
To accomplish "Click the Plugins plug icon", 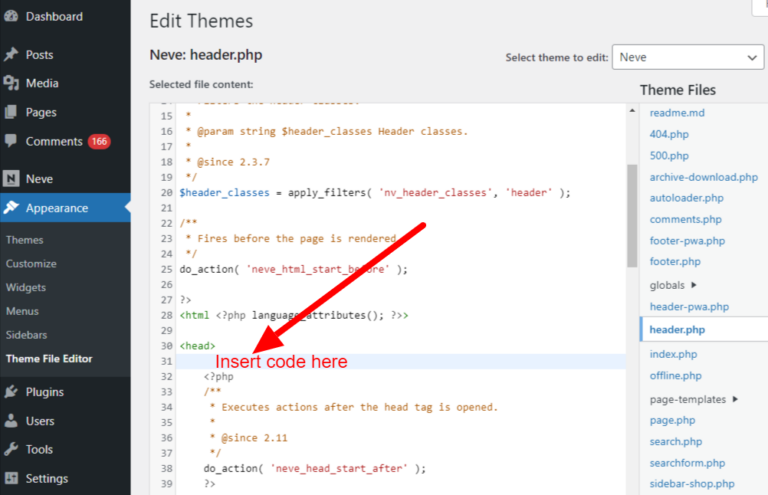I will click(11, 392).
